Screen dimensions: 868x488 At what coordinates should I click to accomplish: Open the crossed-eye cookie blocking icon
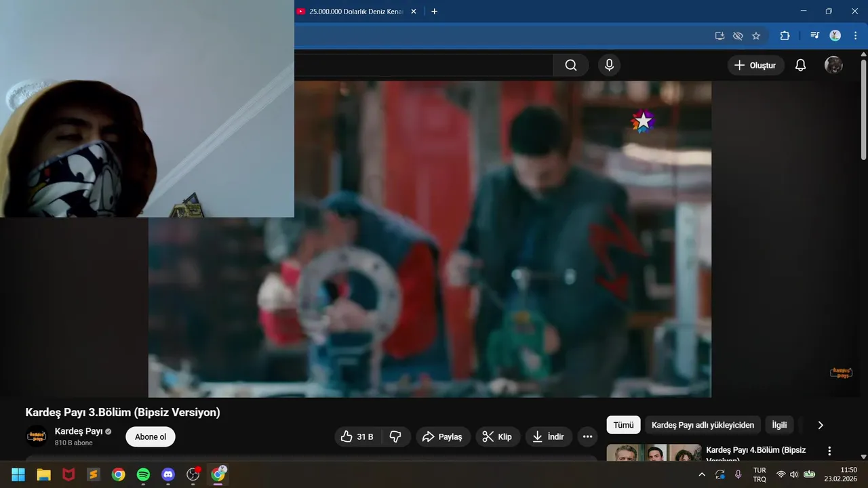[738, 36]
